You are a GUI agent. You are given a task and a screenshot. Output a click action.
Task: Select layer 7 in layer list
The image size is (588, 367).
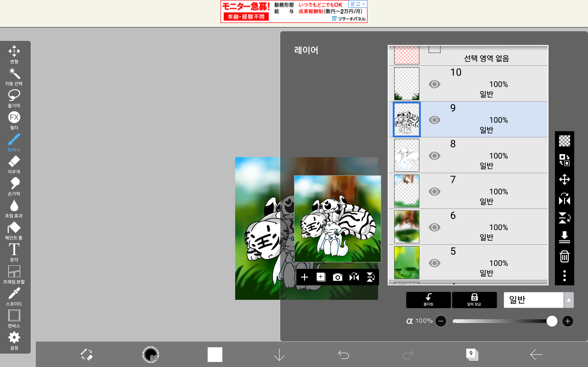pos(486,191)
